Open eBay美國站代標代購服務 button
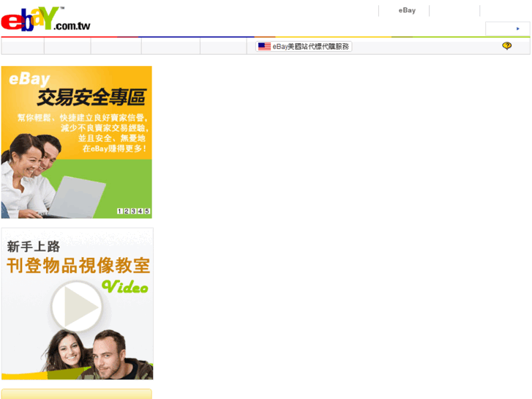Image resolution: width=532 pixels, height=399 pixels. tap(304, 46)
